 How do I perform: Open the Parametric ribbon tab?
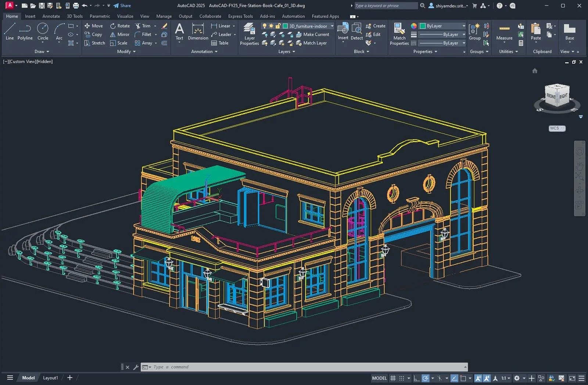[100, 16]
